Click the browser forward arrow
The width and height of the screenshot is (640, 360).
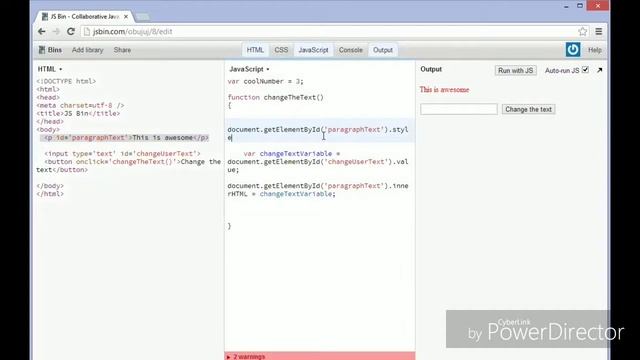(56, 31)
